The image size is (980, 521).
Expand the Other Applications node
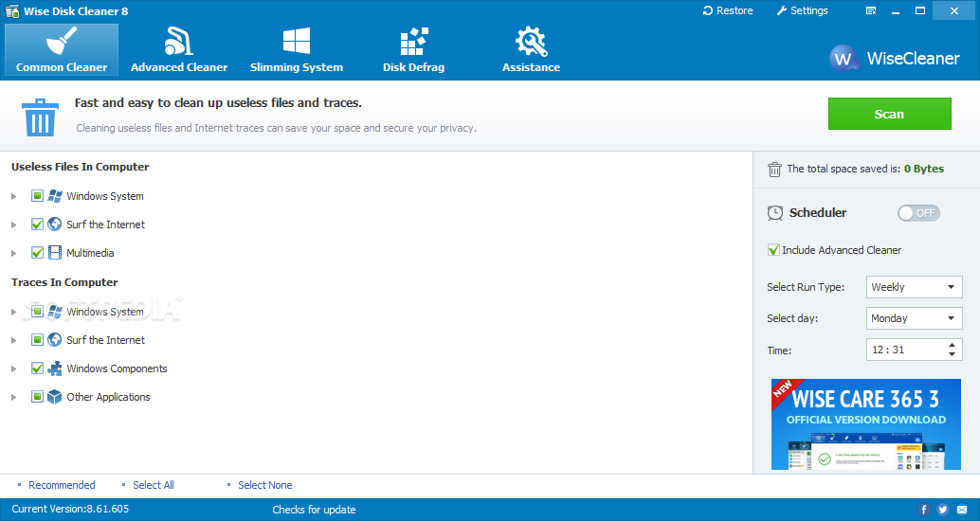click(14, 397)
